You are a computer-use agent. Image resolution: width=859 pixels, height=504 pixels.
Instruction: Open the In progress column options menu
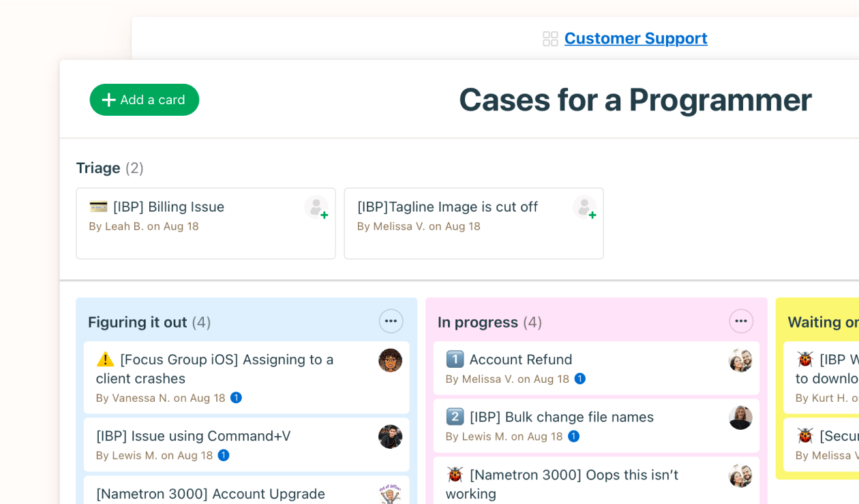click(740, 321)
